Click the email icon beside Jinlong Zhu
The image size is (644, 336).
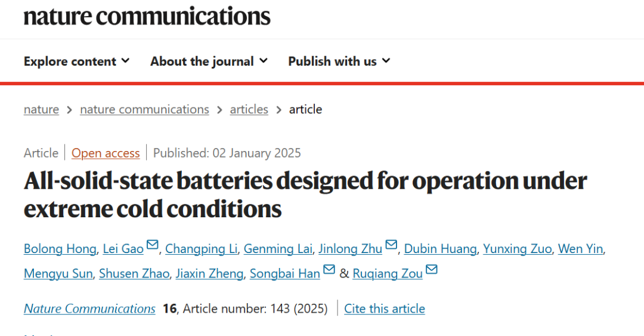(391, 245)
